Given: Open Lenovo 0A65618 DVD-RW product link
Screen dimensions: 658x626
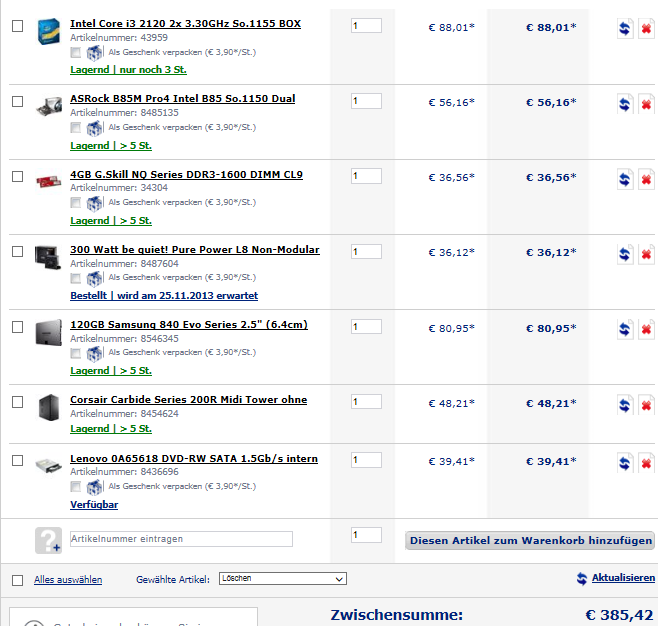Looking at the screenshot, I should point(194,459).
